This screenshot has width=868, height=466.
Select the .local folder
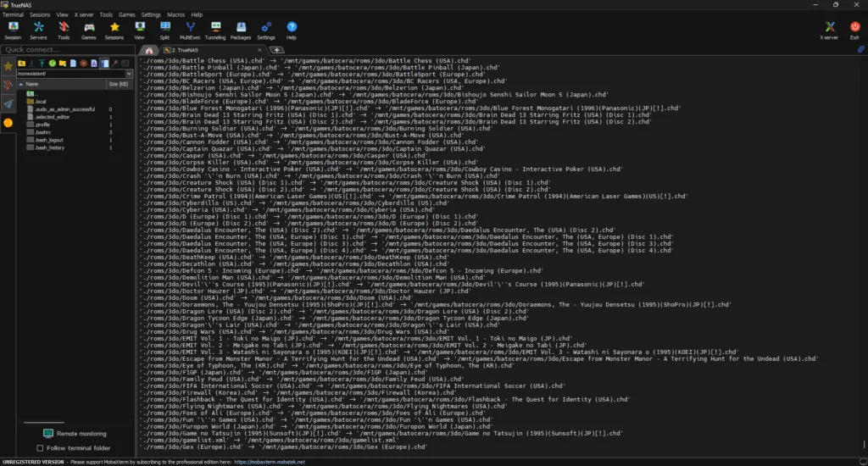36,102
